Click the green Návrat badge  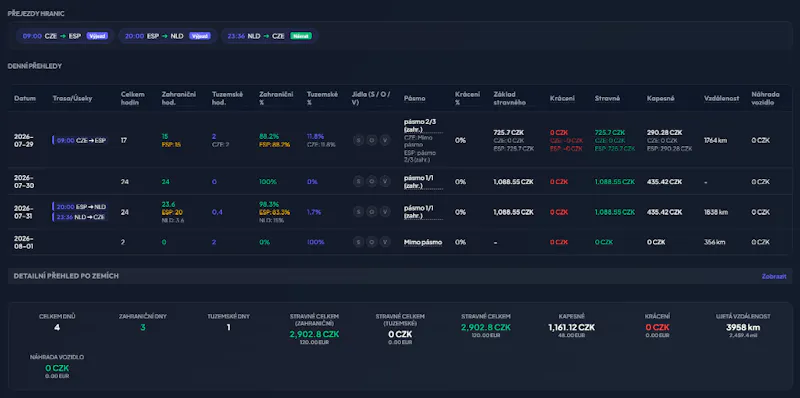301,36
